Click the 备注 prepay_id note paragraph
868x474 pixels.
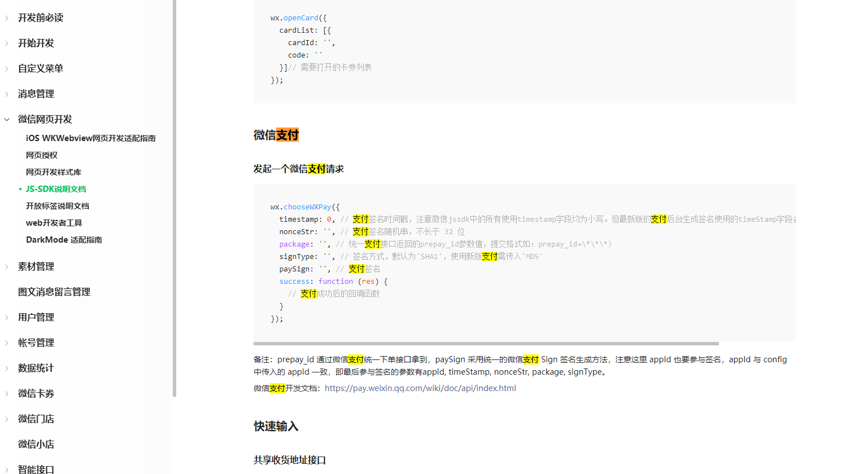(x=520, y=366)
